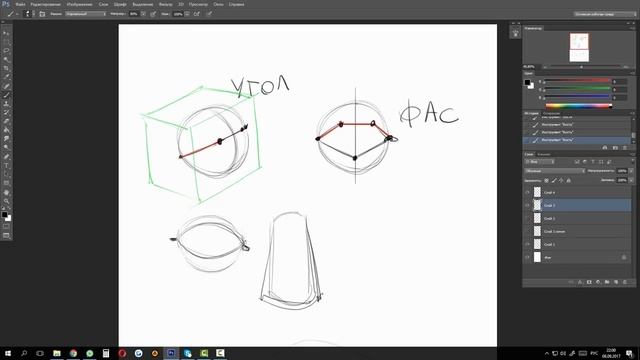
Task: Select the Clone Stamp tool
Action: (6, 104)
